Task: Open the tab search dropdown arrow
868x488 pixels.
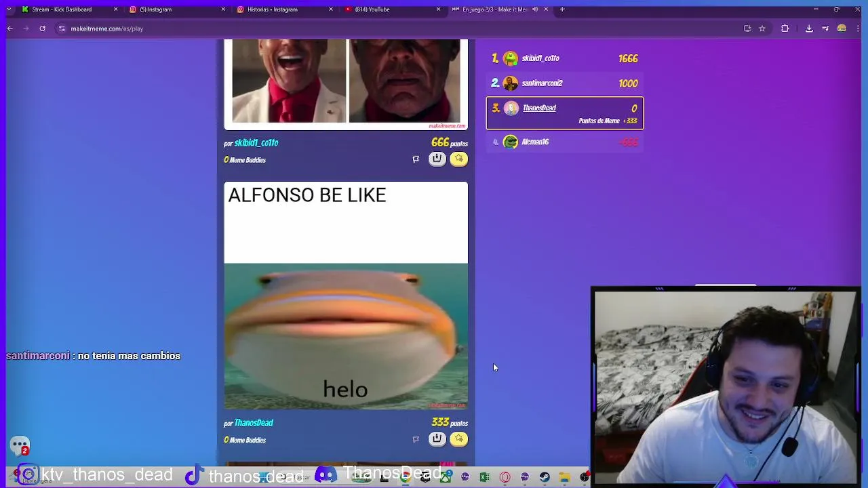Action: coord(9,9)
